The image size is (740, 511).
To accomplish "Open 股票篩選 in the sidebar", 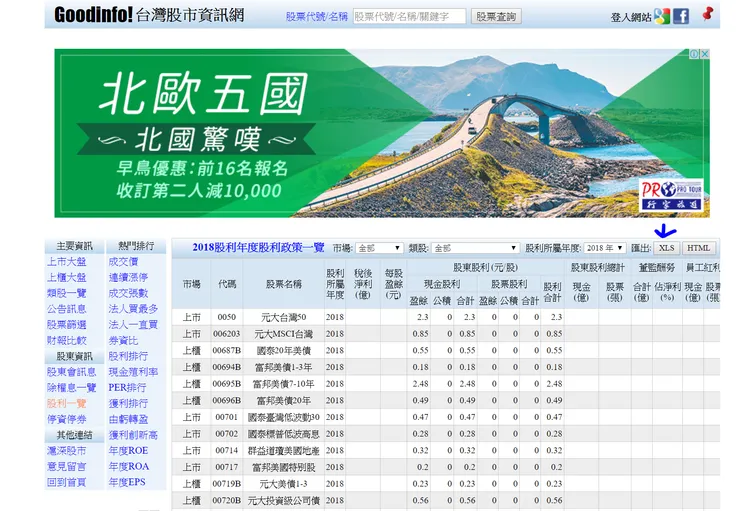I will point(67,325).
